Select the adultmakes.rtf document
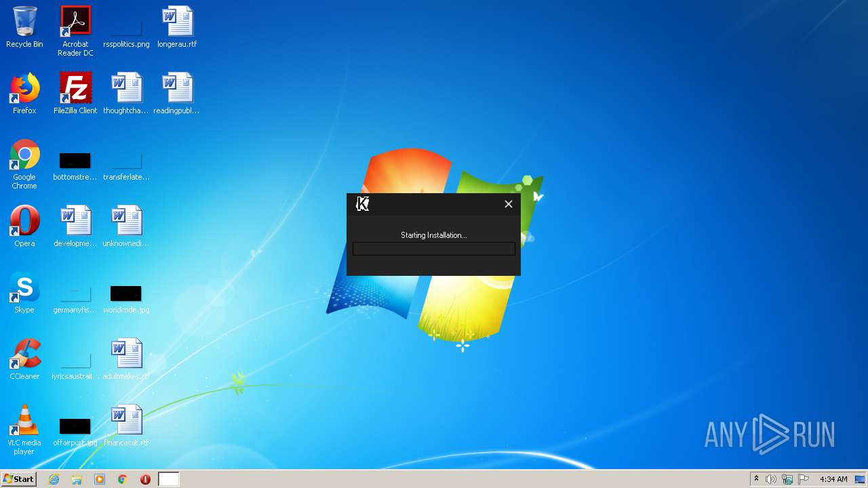The width and height of the screenshot is (868, 488). tap(126, 359)
